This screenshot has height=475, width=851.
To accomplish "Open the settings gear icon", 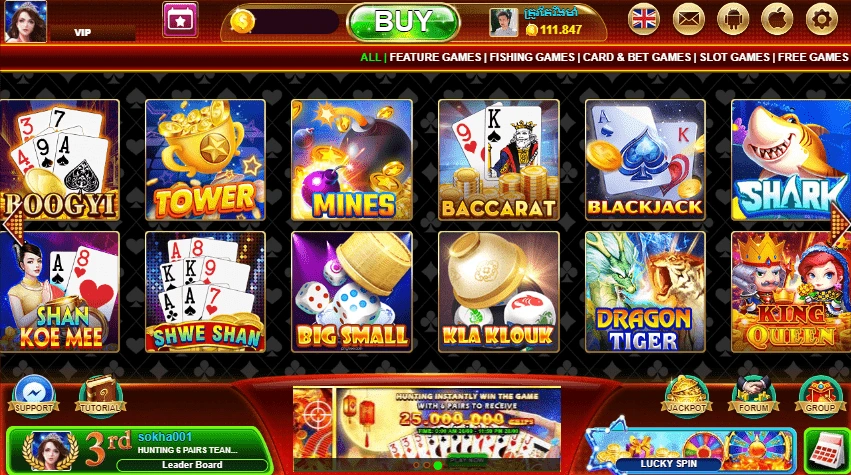I will pos(822,20).
